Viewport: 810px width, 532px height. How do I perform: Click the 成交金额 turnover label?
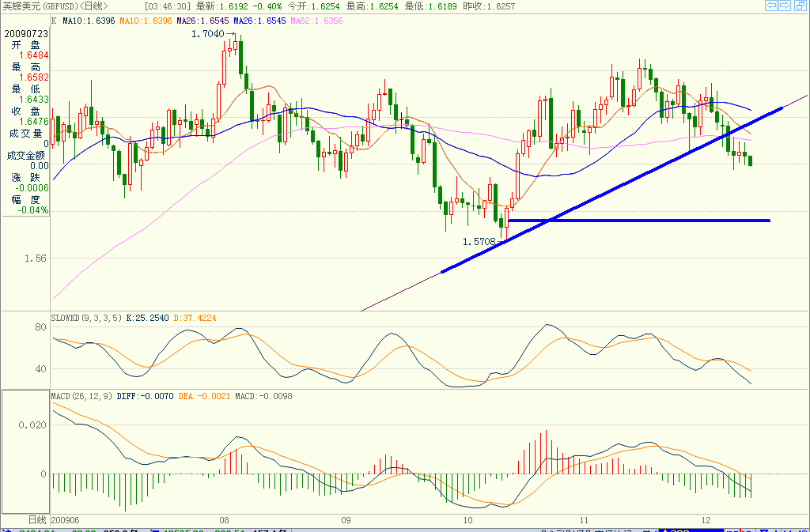click(26, 155)
